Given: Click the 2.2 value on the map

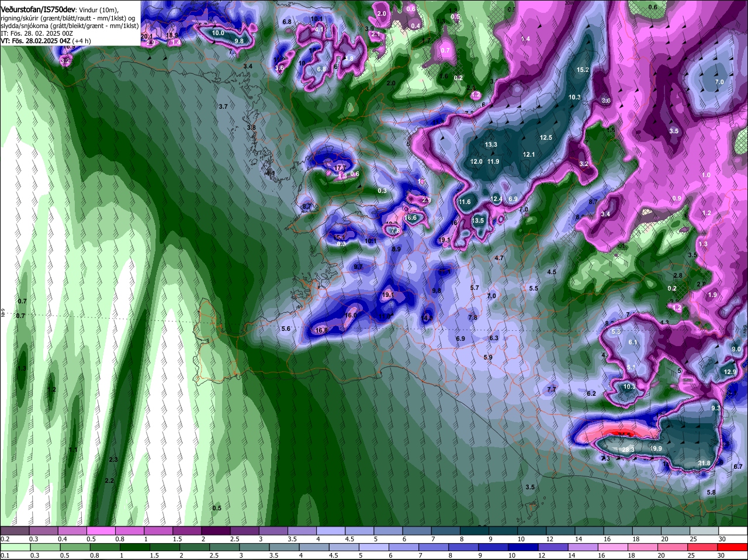Looking at the screenshot, I should coord(109,481).
